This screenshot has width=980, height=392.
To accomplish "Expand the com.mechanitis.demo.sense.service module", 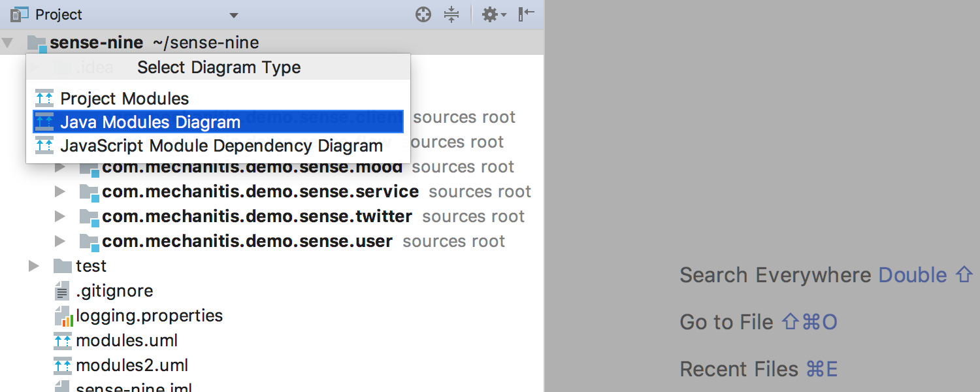I will click(60, 192).
